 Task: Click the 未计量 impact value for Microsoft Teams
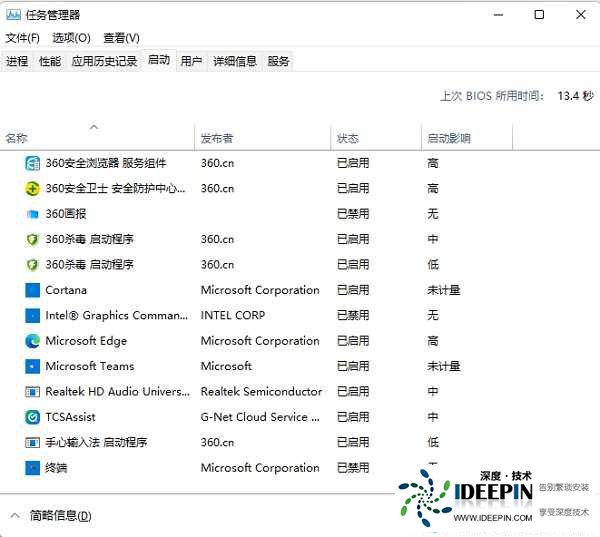pos(443,366)
